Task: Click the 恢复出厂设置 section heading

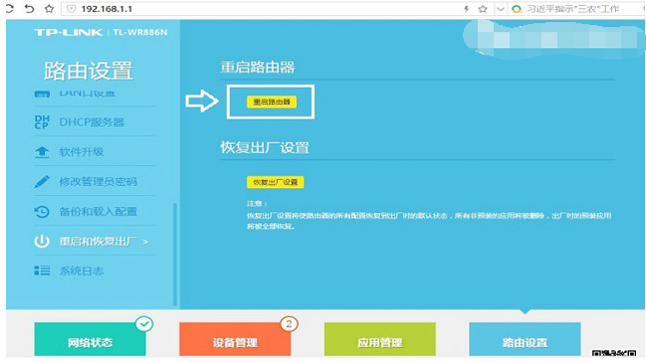Action: click(x=264, y=147)
